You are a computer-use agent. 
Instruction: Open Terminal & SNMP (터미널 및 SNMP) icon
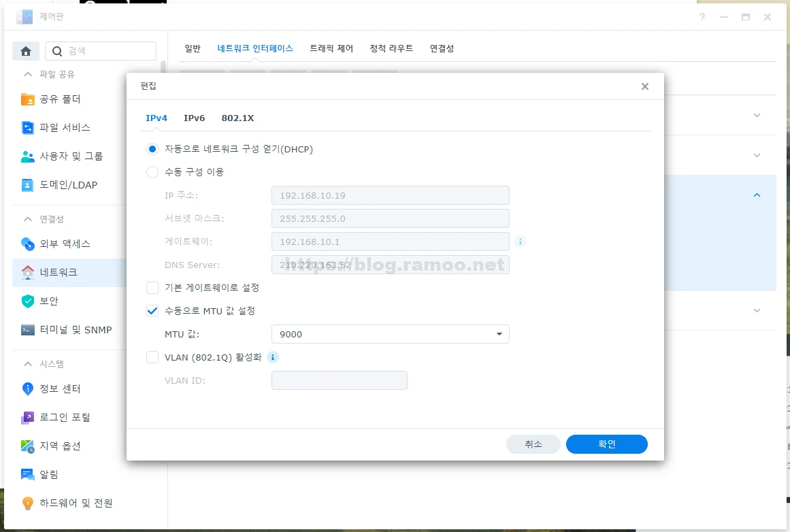coord(28,330)
